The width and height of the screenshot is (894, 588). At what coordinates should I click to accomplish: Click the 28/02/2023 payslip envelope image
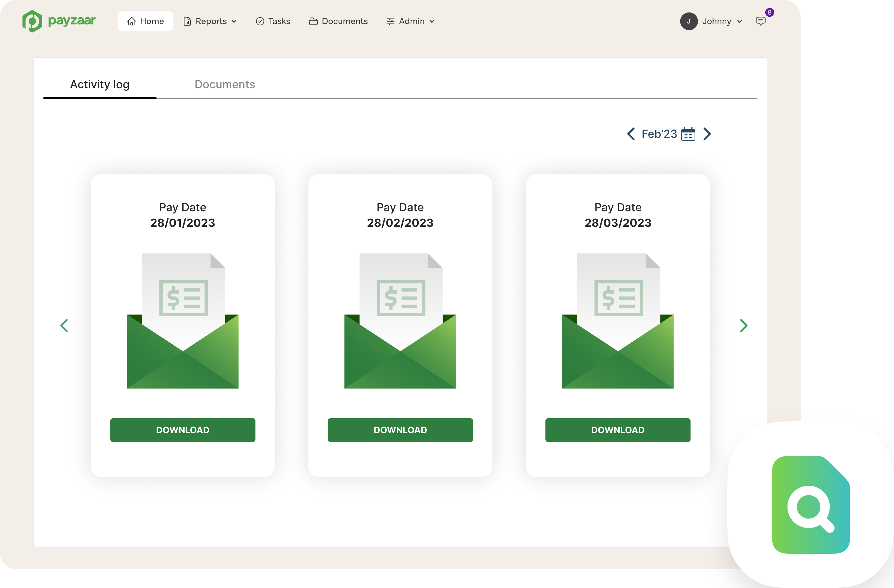coord(400,321)
